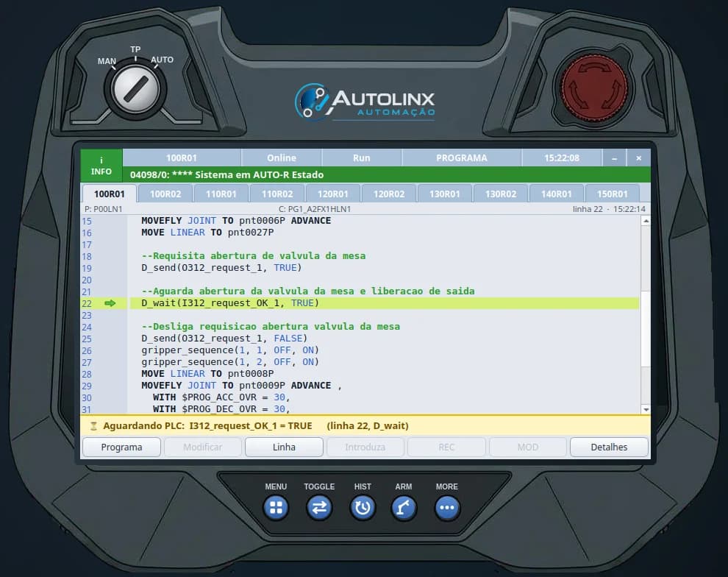Select the active 100R01 tab
728x577 pixels.
click(x=109, y=194)
